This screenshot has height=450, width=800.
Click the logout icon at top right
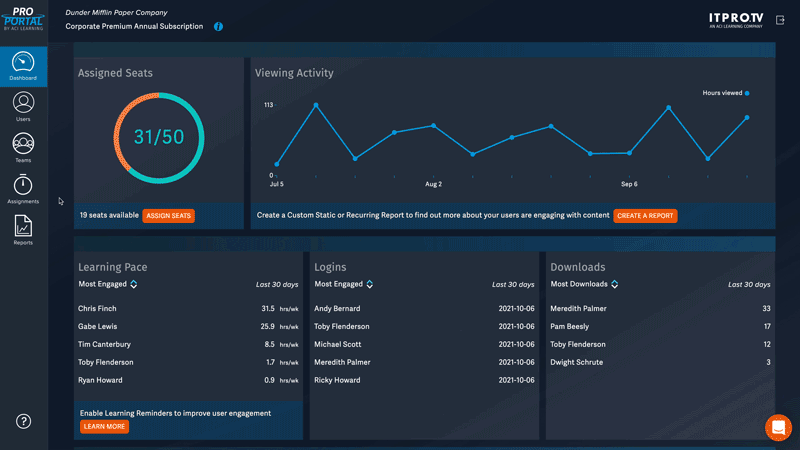779,20
